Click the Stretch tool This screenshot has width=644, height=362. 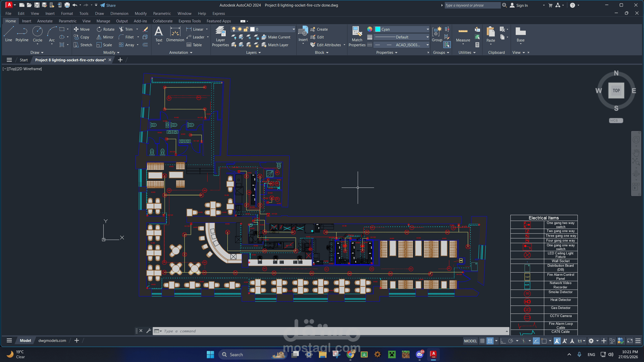[x=83, y=45]
